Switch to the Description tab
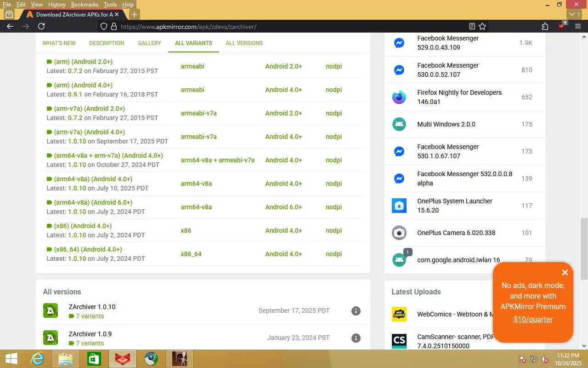Screen dimensions: 588x368 [107, 43]
